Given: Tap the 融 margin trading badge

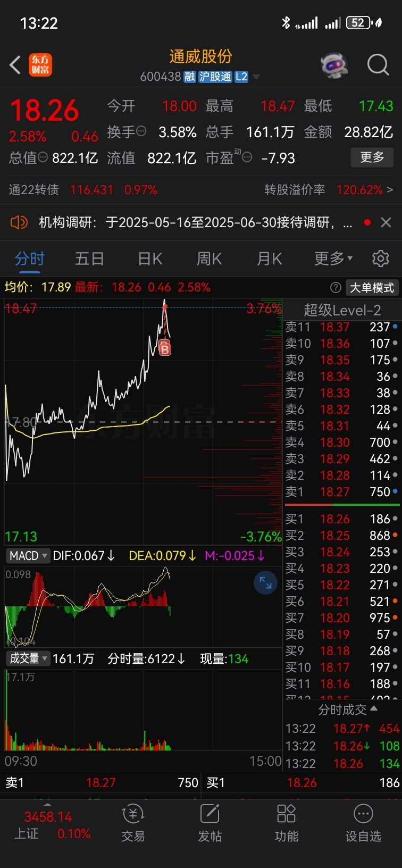Looking at the screenshot, I should coord(190,77).
